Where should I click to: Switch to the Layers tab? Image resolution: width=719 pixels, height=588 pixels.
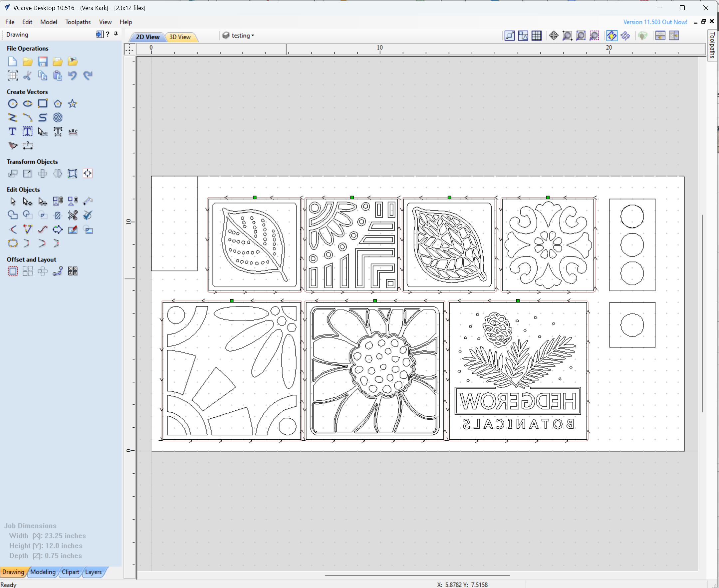93,572
